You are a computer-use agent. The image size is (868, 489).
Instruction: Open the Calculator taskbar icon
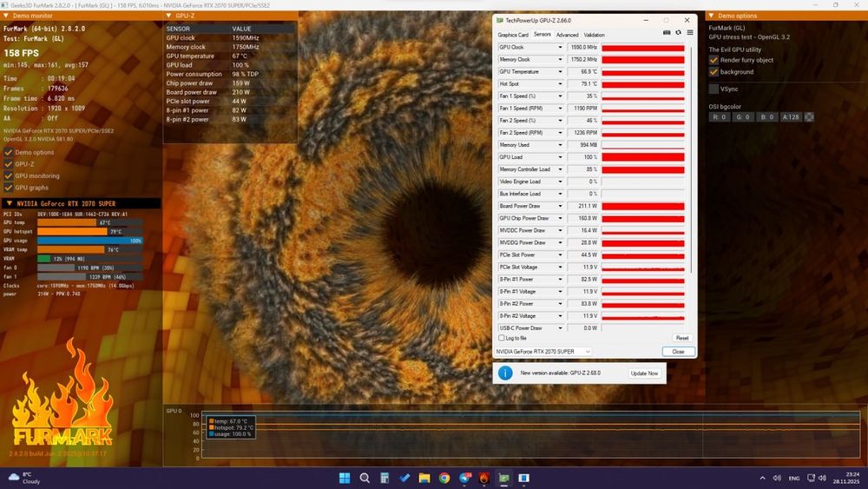pyautogui.click(x=385, y=478)
